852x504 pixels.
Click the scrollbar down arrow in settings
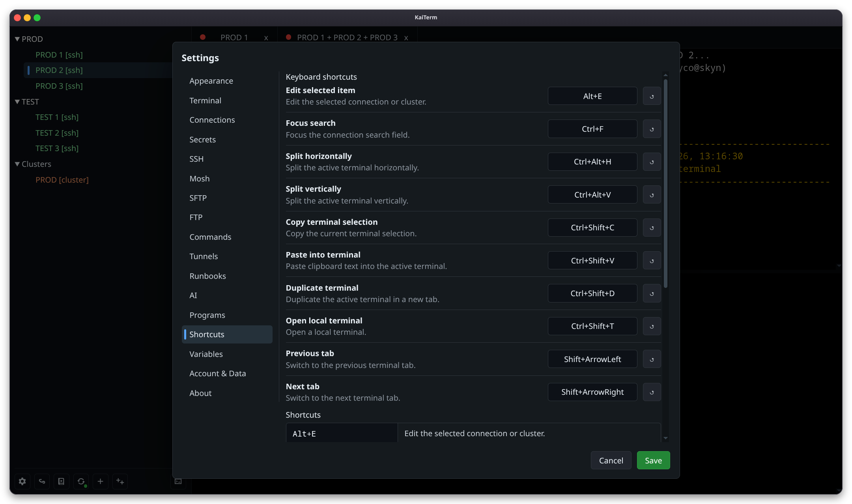tap(665, 438)
